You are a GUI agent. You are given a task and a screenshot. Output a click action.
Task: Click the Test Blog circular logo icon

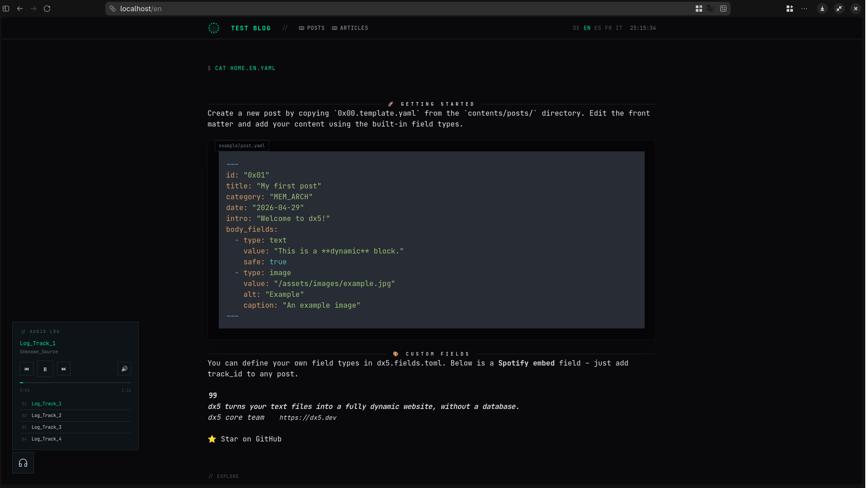(214, 28)
